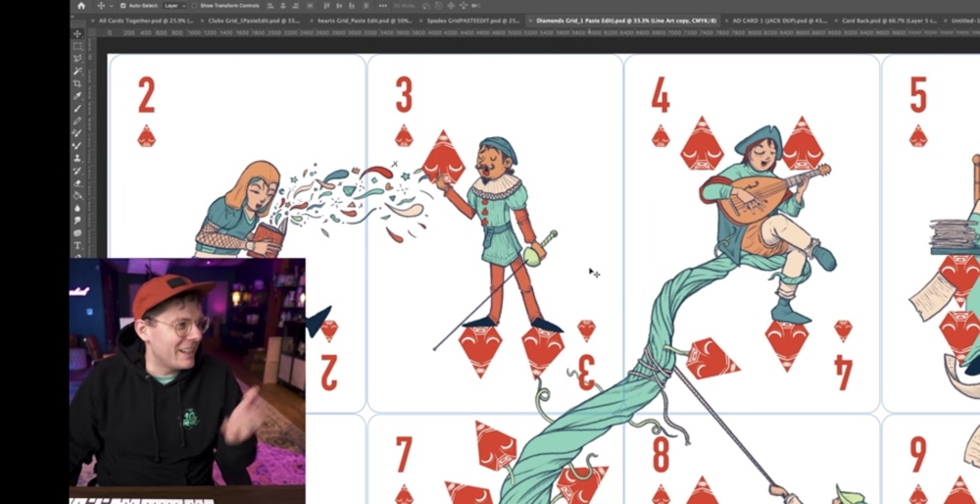Select the Move tool in toolbar
The width and height of the screenshot is (980, 504).
pyautogui.click(x=77, y=33)
